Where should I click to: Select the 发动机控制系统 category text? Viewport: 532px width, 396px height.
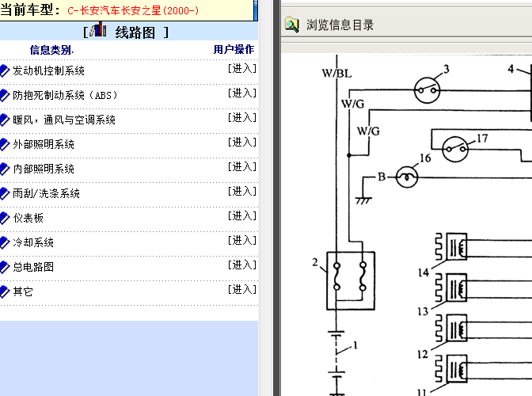pos(48,70)
